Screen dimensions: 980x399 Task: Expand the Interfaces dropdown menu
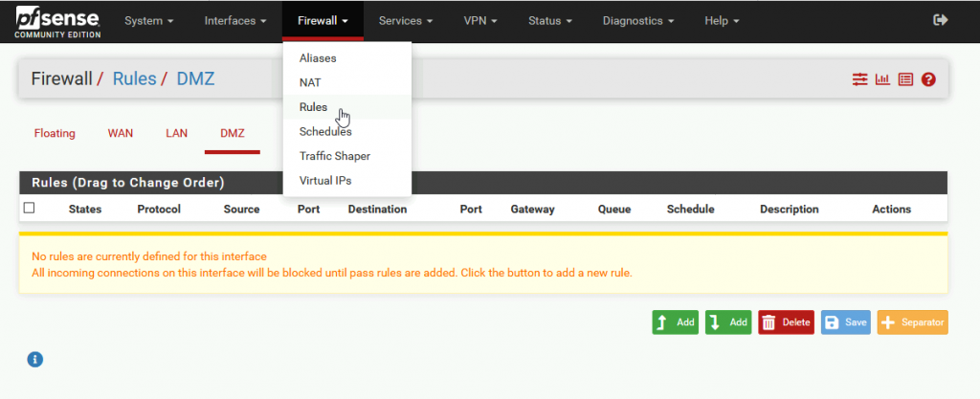coord(235,21)
